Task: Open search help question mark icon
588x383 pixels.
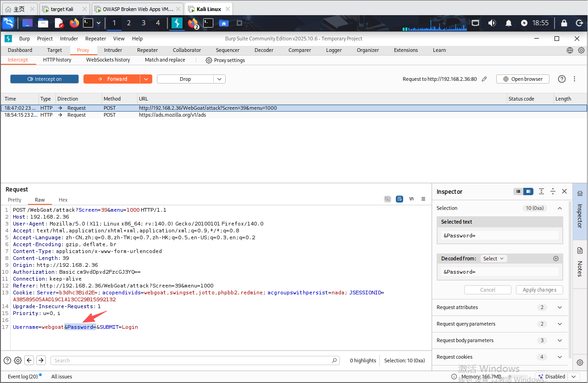Action: (7, 360)
